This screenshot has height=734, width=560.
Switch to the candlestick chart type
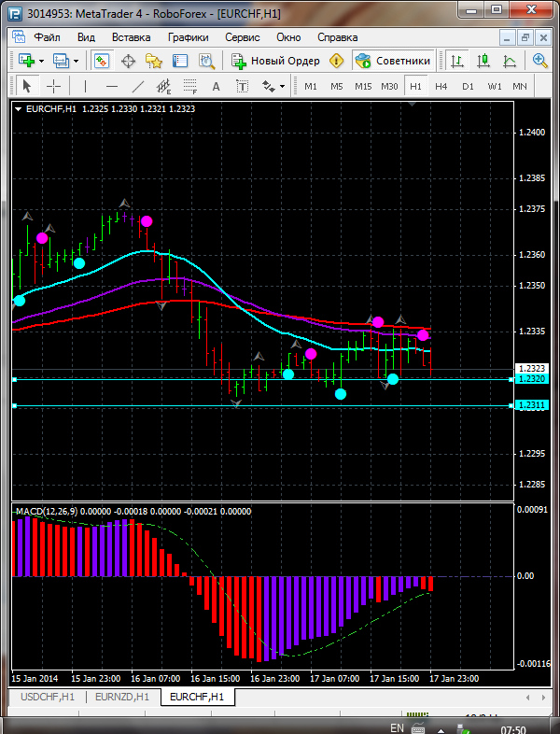(x=483, y=61)
